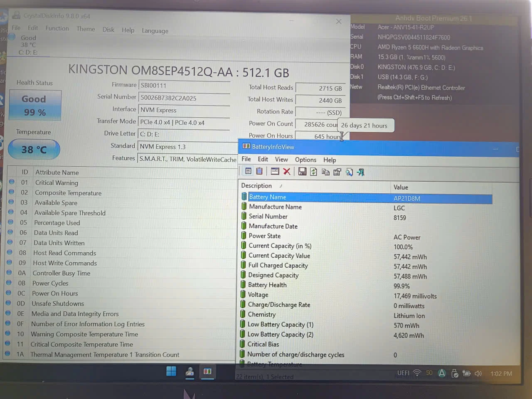Open the Function menu in CrystalDiskInfo

[57, 28]
